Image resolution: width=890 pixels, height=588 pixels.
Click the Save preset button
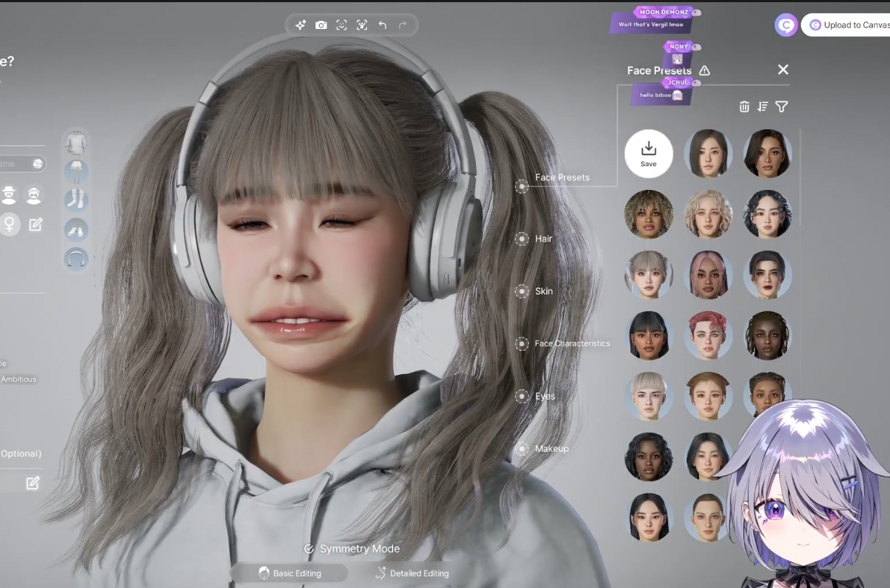(648, 153)
